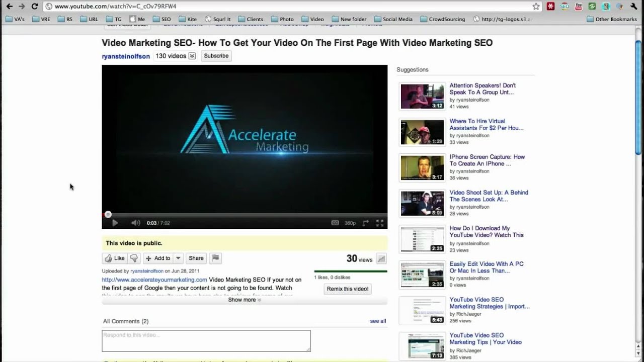
Task: Open the red asterisk extension
Action: click(x=551, y=7)
